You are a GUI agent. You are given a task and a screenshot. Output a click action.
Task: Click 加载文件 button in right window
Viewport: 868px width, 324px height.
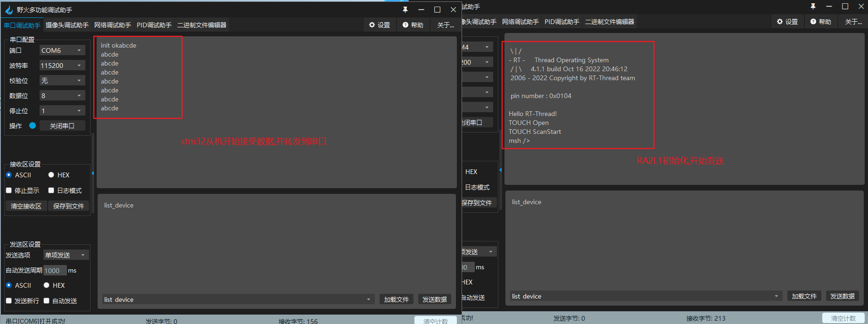pyautogui.click(x=804, y=296)
